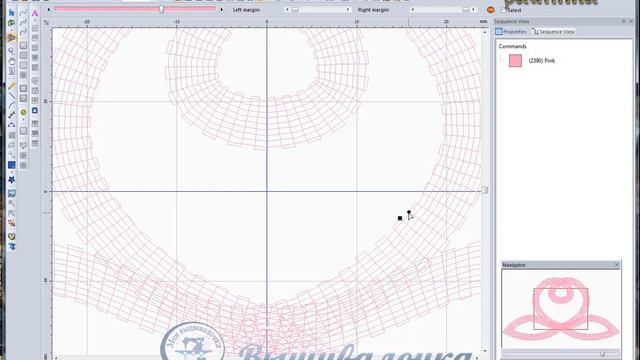
Task: Choose the diagonal Line drawing tool
Action: point(11,96)
